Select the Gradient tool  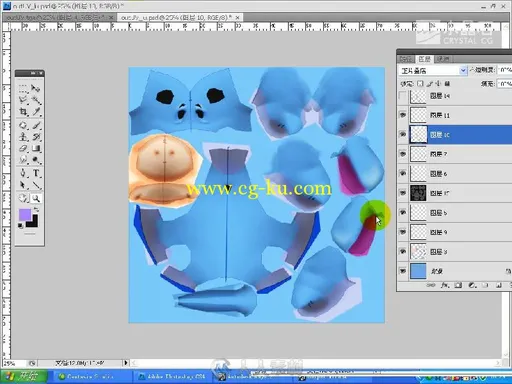tap(36, 148)
